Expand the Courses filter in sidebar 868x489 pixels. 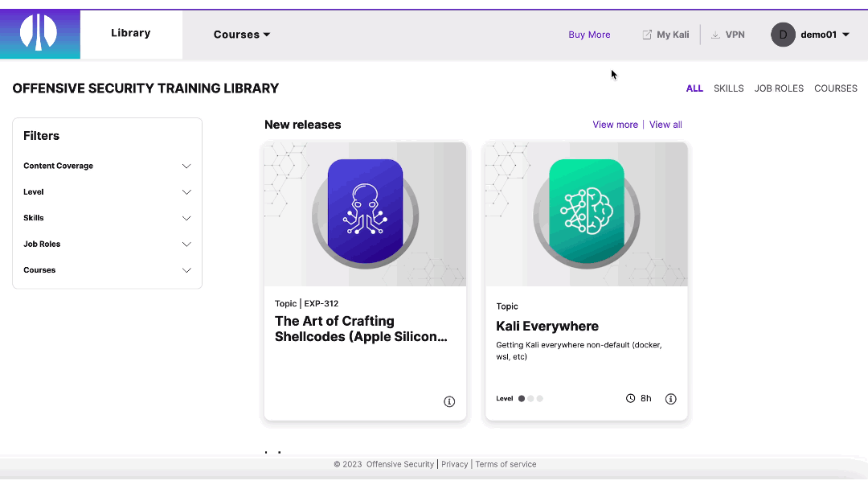click(x=108, y=269)
